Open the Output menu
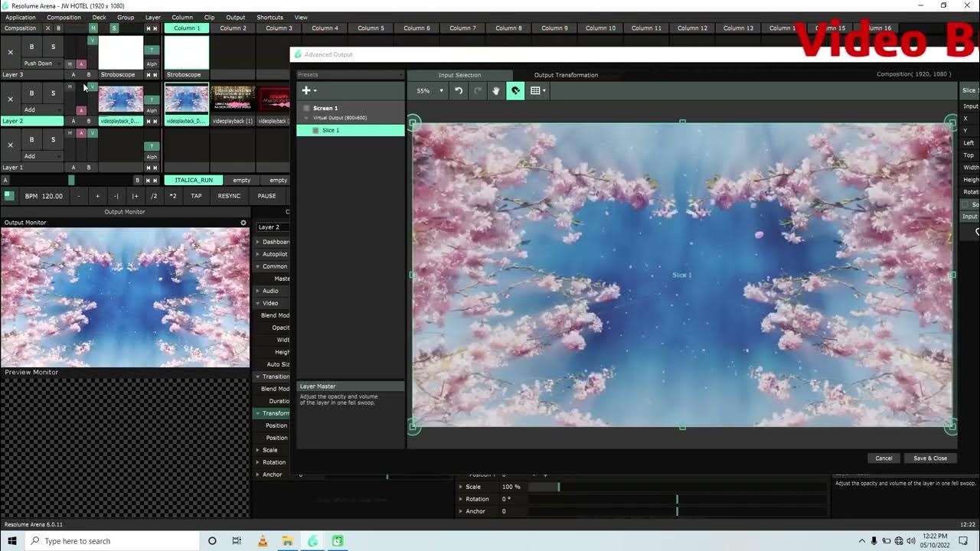 (x=236, y=17)
